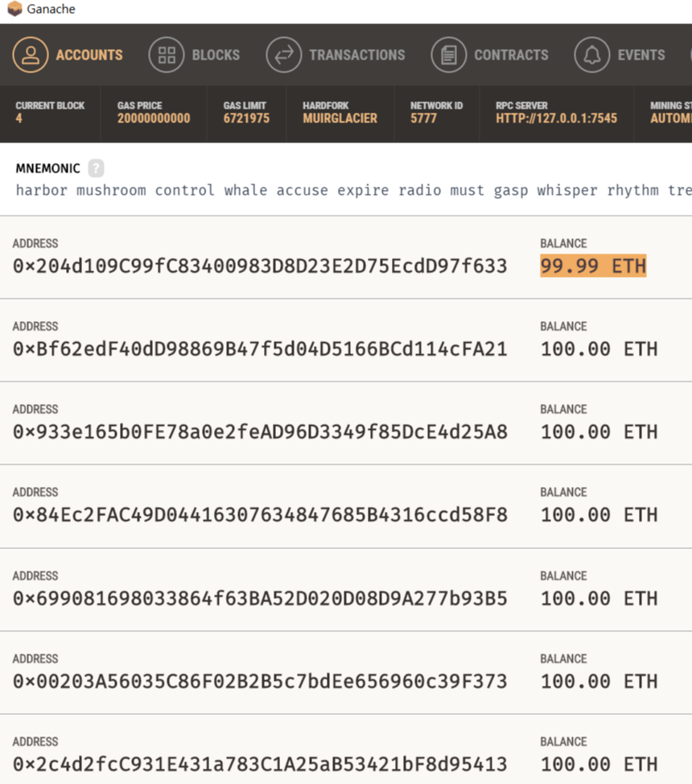Select address 0xBf62edF40dD98869B47f5d04D5166BCd114cFA21
The image size is (692, 784).
pos(260,349)
